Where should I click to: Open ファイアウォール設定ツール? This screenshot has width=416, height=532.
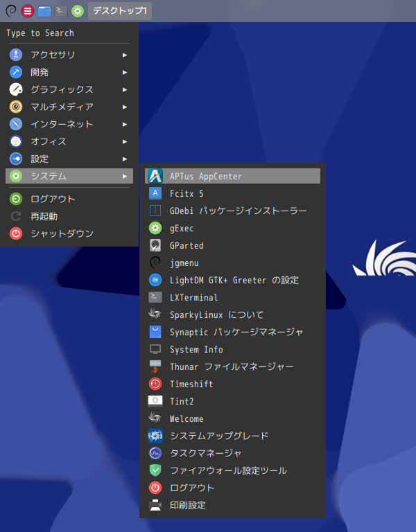point(232,470)
